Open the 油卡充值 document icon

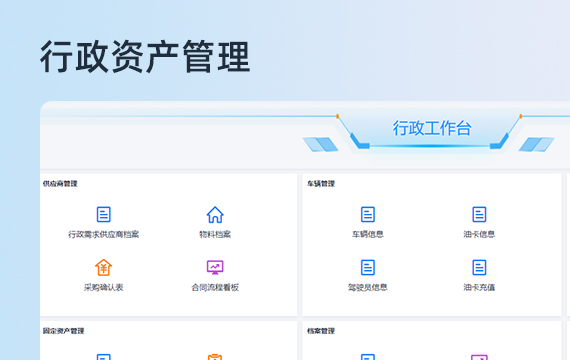point(479,267)
